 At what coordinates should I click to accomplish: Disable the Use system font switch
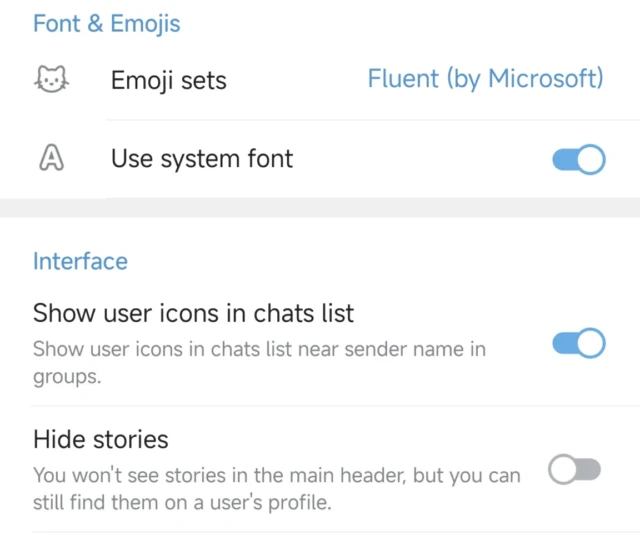point(578,159)
